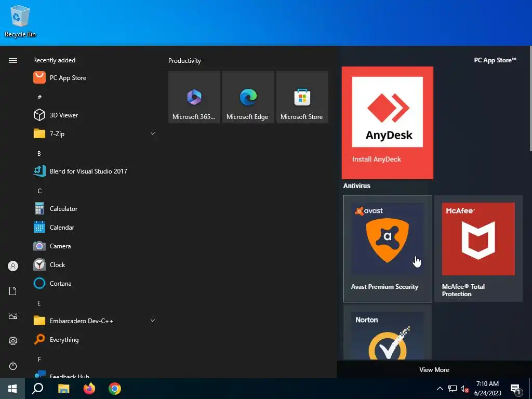Viewport: 532px width, 399px height.
Task: Click the Productivity group heading
Action: point(184,61)
